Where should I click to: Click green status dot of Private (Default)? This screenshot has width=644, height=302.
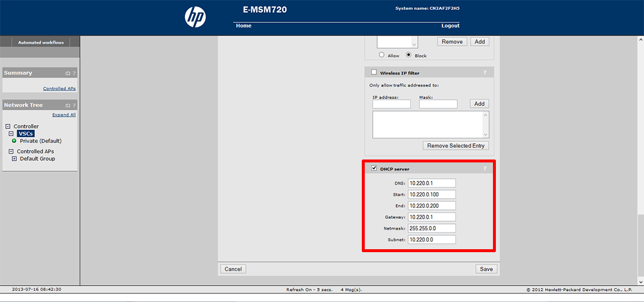15,141
